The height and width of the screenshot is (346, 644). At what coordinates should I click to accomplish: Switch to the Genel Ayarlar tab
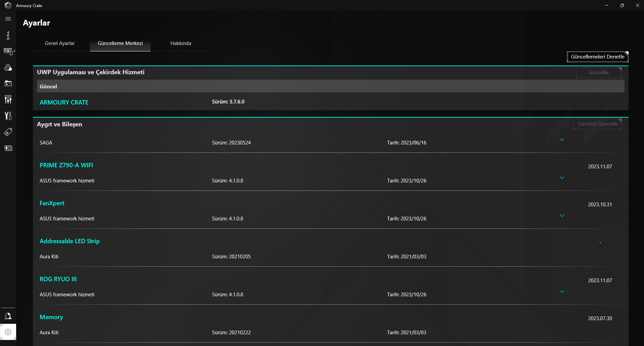[x=60, y=43]
